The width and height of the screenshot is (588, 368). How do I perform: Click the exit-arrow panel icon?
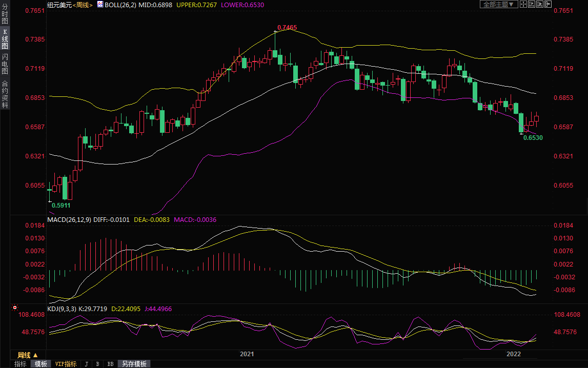click(x=549, y=4)
